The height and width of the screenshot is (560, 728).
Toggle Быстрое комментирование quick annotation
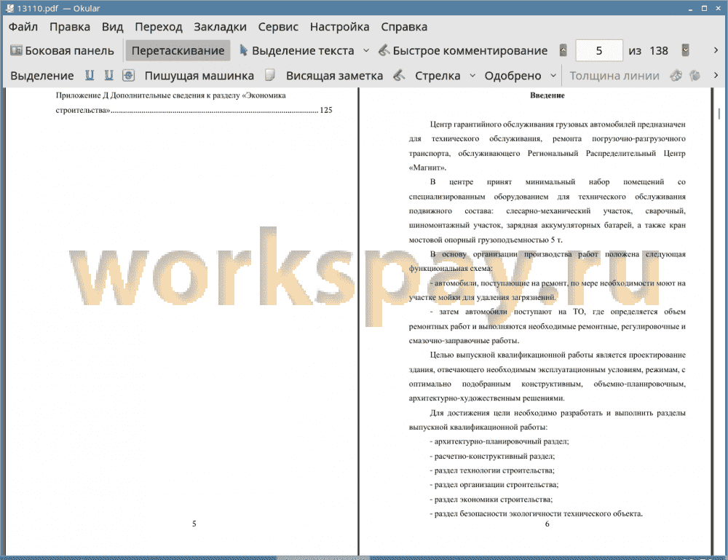(463, 51)
